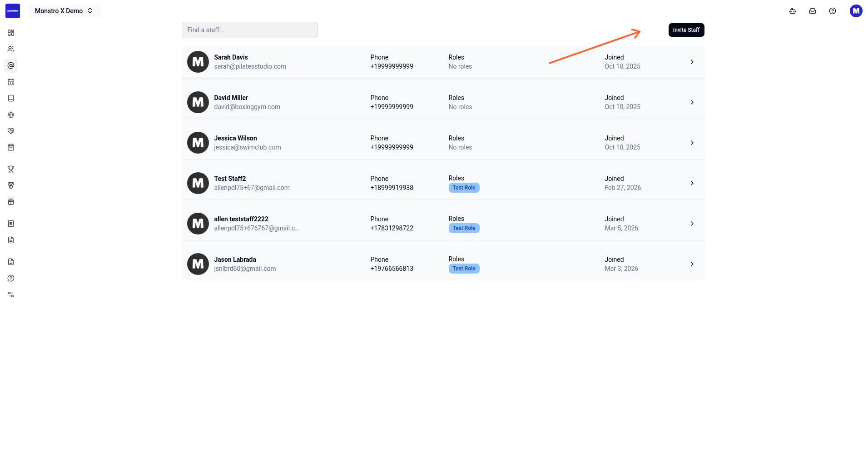Open the shopping bag icon in sidebar
Image resolution: width=868 pixels, height=449 pixels.
(11, 147)
